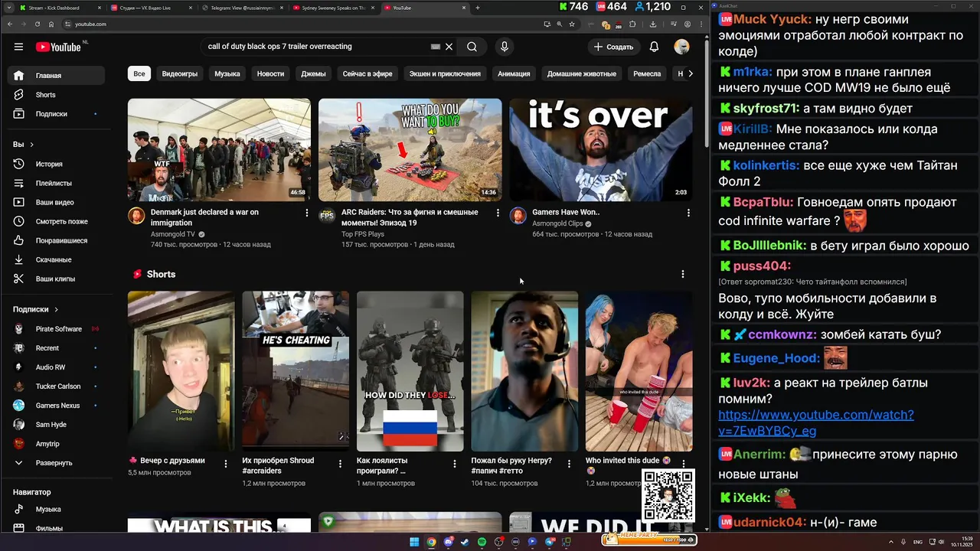Open the HE'S CHEATING short thumbnail
Image resolution: width=980 pixels, height=551 pixels.
(x=296, y=371)
